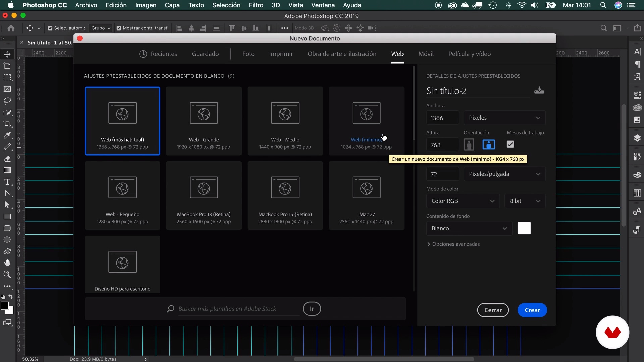Select the Zoom tool in the toolbox
644x362 pixels.
(x=7, y=274)
